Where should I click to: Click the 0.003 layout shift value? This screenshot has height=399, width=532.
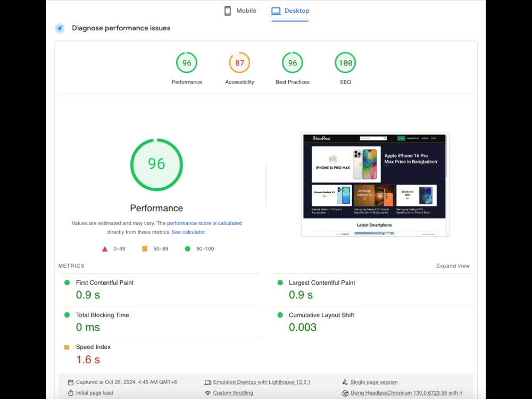click(303, 327)
